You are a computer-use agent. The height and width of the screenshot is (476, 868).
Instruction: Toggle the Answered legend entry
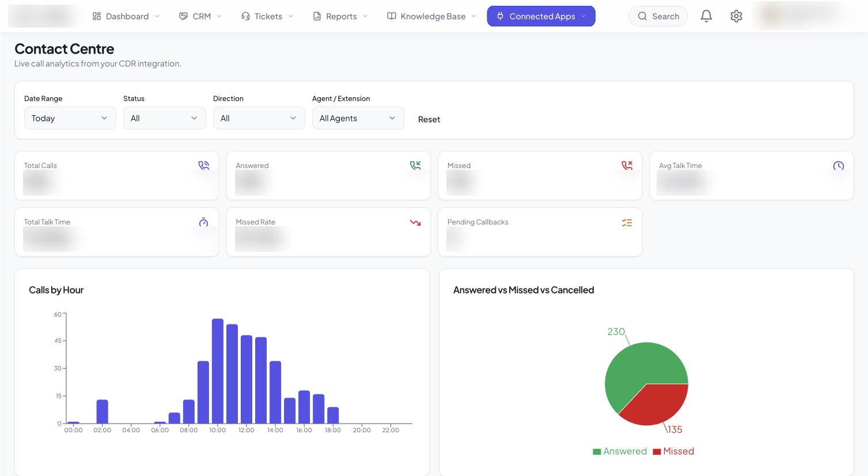click(x=620, y=451)
